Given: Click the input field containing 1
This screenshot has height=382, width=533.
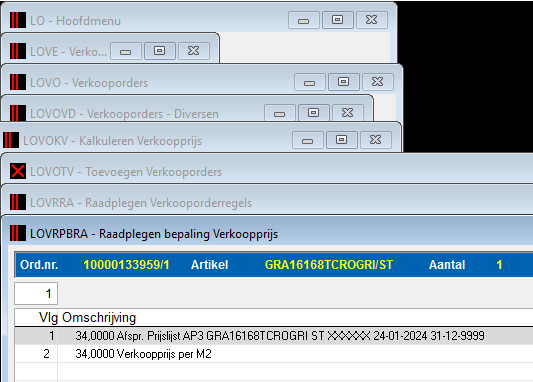Looking at the screenshot, I should [x=36, y=293].
